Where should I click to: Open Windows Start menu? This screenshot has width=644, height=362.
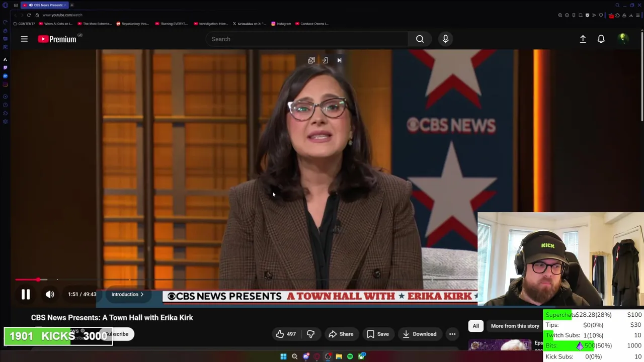pyautogui.click(x=283, y=356)
